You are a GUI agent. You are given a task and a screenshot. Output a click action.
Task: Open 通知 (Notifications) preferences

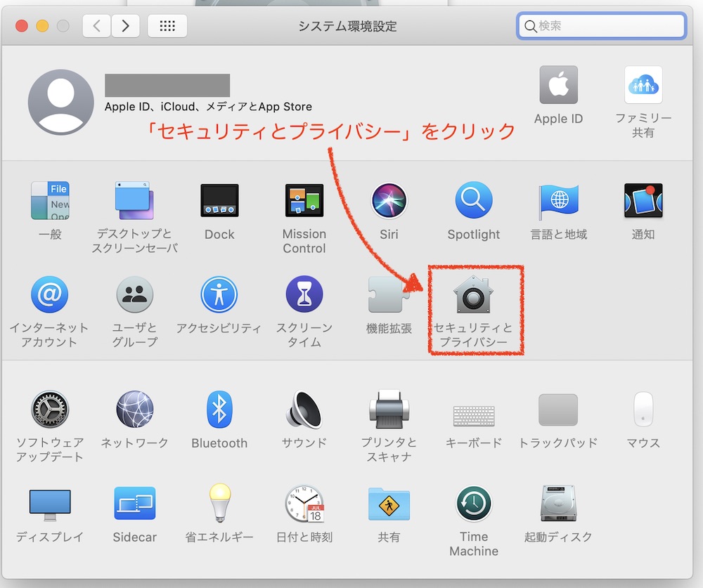click(x=643, y=200)
